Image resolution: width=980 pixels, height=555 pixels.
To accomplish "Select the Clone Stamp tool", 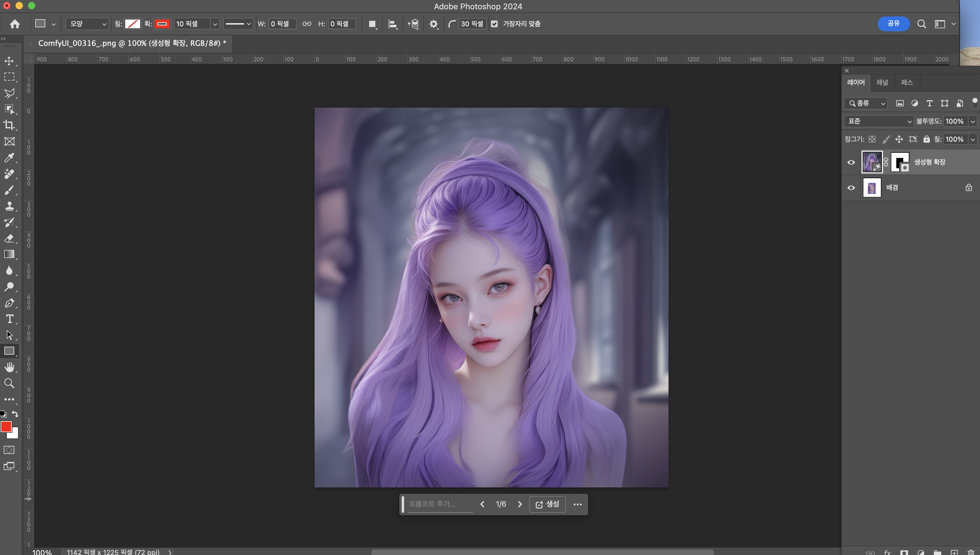I will [9, 206].
